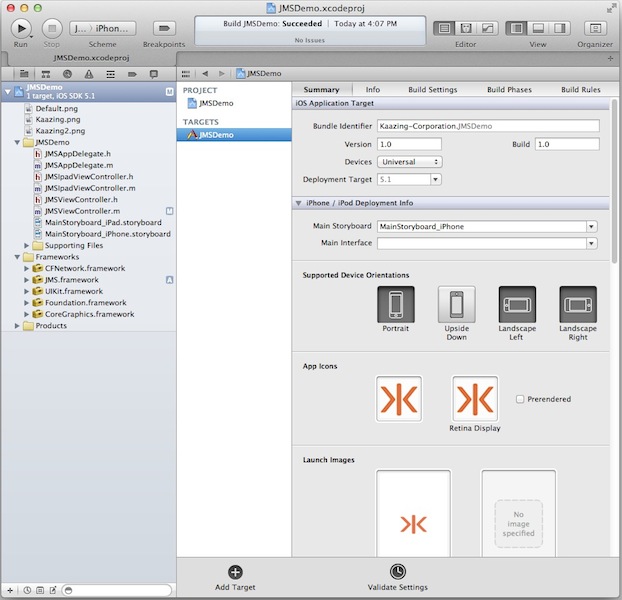Click the Bundle Identifier field

(x=488, y=126)
